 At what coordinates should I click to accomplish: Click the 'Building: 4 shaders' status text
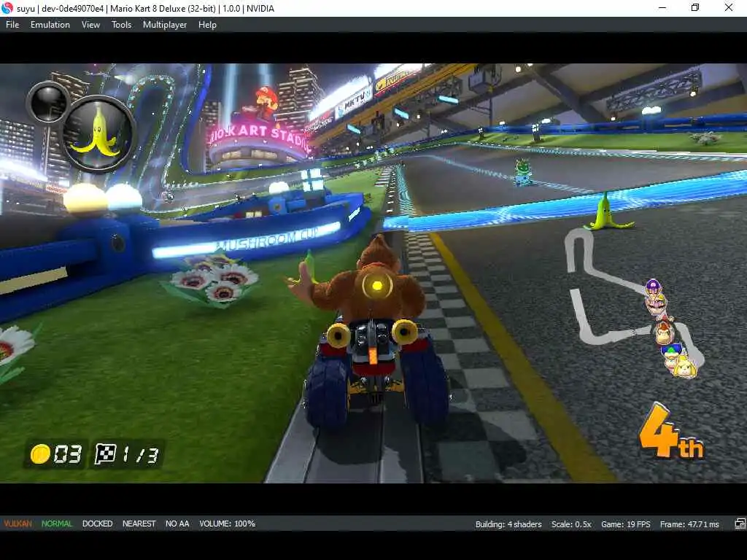pos(508,524)
